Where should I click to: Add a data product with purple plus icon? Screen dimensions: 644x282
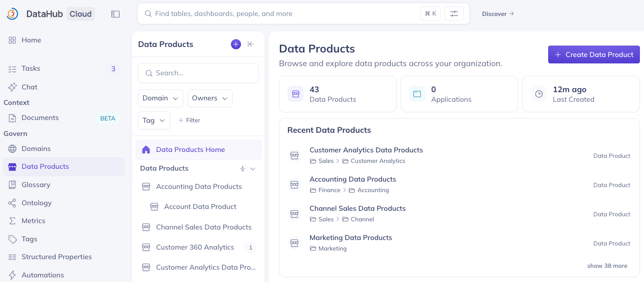coord(236,44)
